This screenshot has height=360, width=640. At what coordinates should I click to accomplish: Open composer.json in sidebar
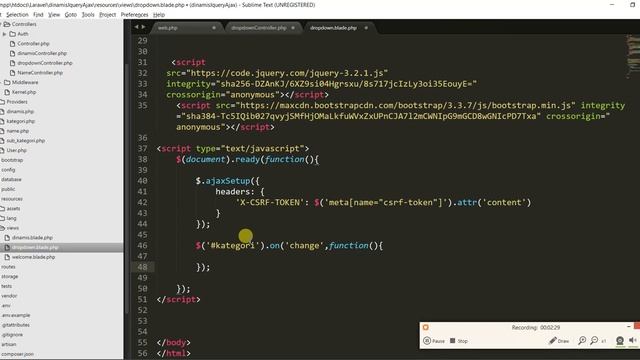(17, 354)
